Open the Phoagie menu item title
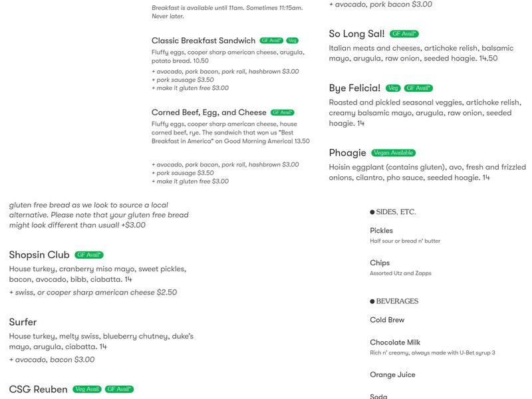 pyautogui.click(x=347, y=153)
